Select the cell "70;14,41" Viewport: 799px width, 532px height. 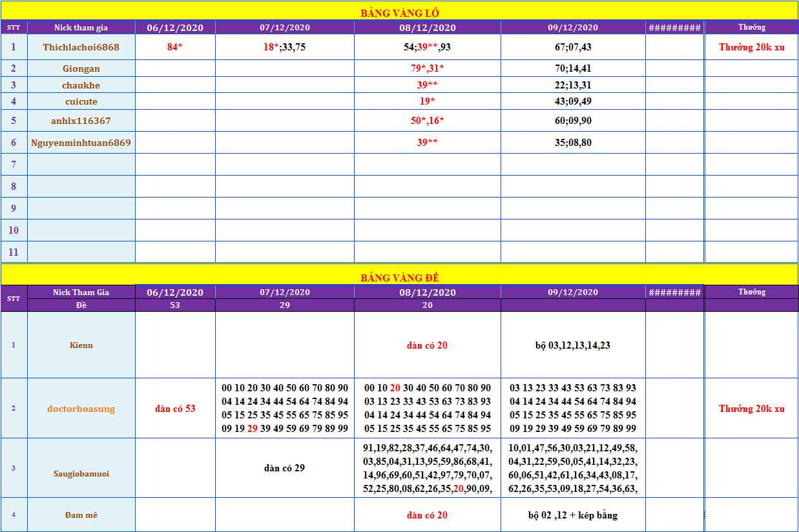573,68
